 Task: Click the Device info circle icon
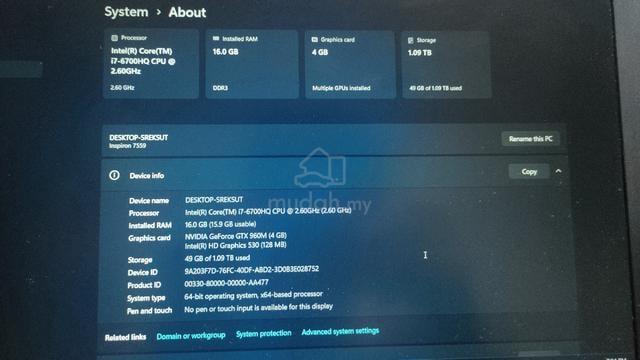click(x=114, y=175)
